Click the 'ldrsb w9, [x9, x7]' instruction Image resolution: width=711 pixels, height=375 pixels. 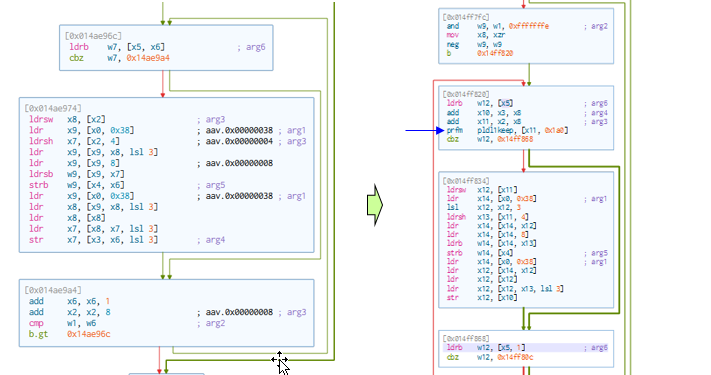[77, 174]
